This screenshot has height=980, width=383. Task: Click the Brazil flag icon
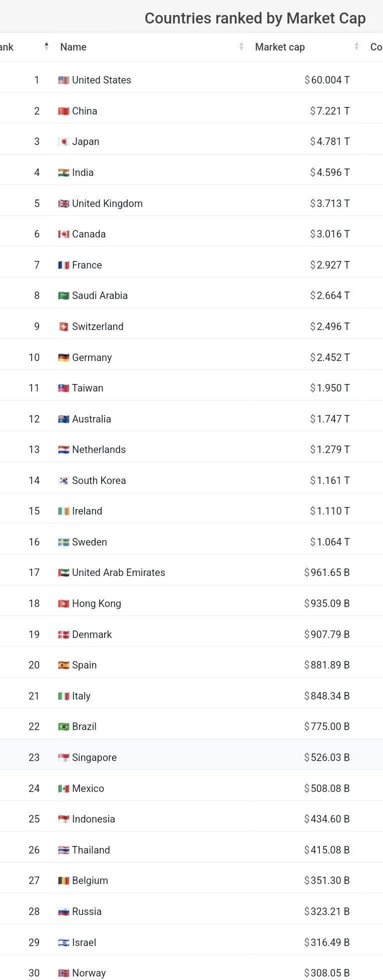pyautogui.click(x=64, y=726)
